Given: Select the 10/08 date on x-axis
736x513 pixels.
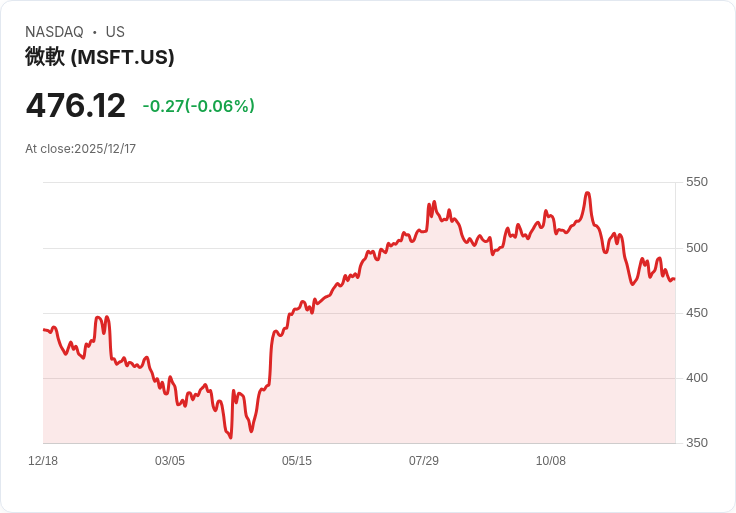Looking at the screenshot, I should click(x=551, y=461).
